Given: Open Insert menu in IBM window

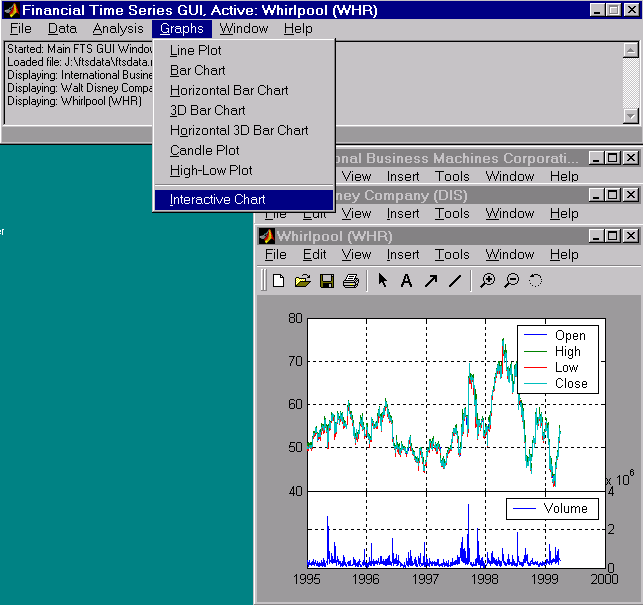Looking at the screenshot, I should [403, 176].
